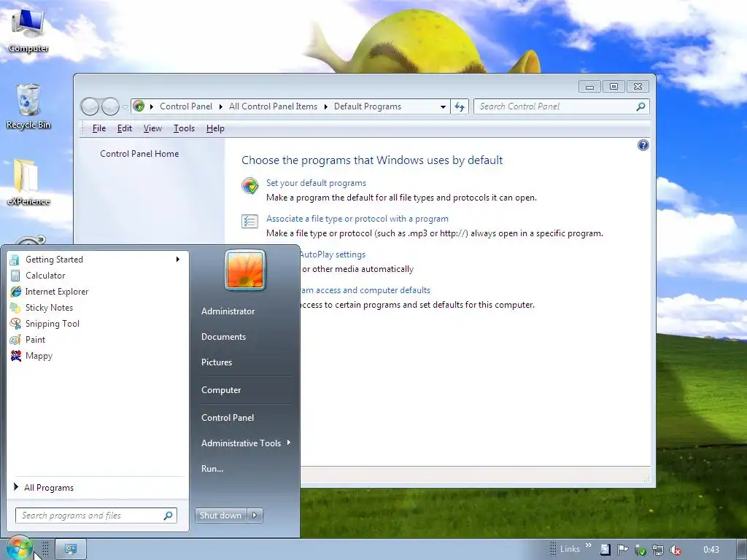Open the Shut down options arrow

coord(255,516)
